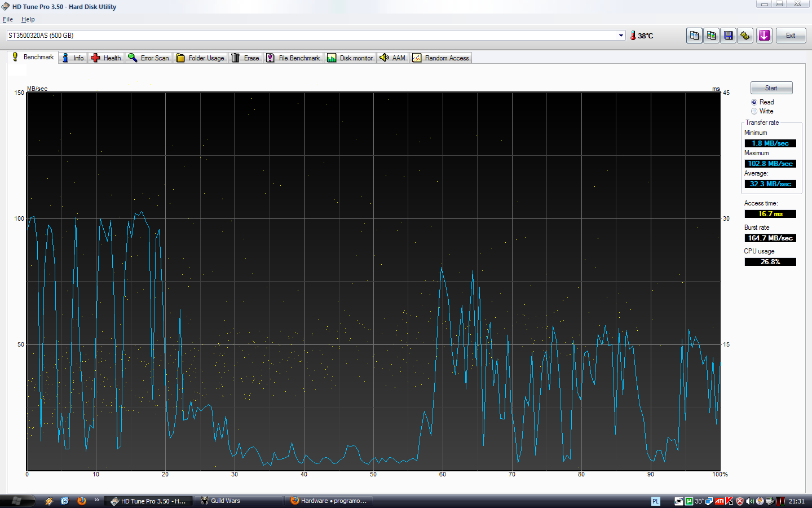
Task: Click the Erase trash can icon
Action: (x=236, y=58)
